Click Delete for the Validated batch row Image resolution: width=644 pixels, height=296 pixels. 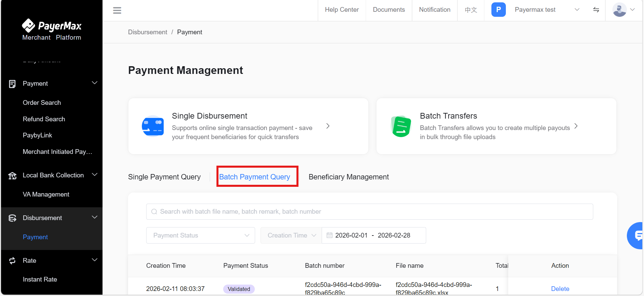click(x=560, y=289)
